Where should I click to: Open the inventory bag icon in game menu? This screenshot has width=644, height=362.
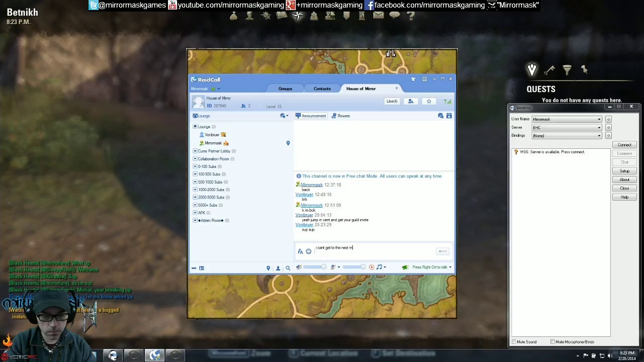click(x=233, y=16)
